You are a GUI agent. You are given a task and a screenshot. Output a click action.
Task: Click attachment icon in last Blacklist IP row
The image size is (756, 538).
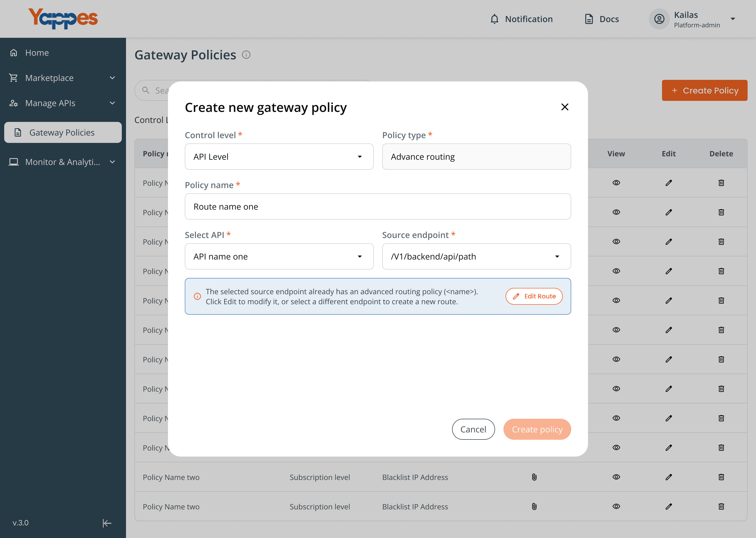coord(534,506)
